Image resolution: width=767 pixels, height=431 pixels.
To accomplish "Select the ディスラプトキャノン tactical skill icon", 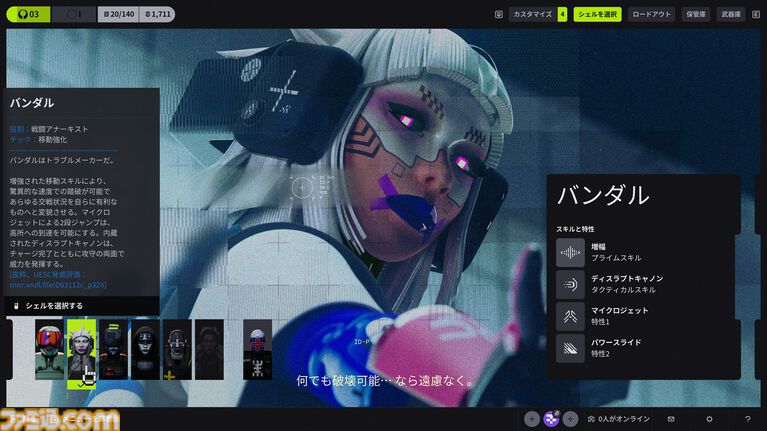I will click(x=570, y=284).
